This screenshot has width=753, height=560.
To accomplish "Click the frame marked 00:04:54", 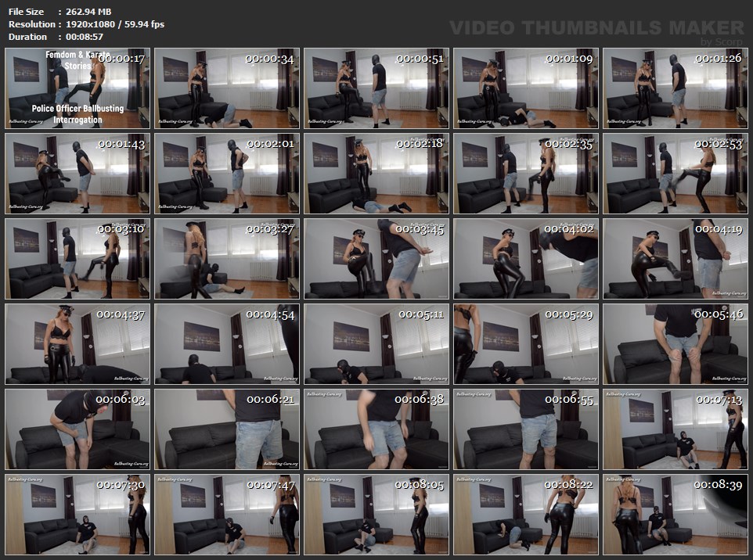I will coord(226,343).
